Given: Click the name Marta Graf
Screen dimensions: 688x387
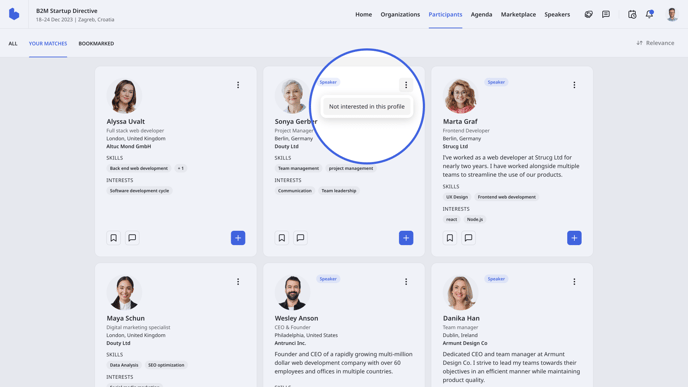Looking at the screenshot, I should pos(460,122).
